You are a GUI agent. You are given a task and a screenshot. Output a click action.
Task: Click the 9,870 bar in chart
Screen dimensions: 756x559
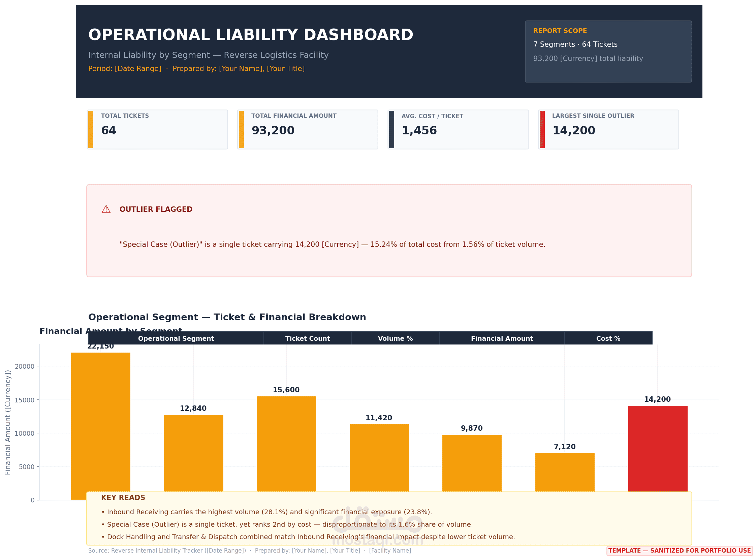(x=472, y=463)
